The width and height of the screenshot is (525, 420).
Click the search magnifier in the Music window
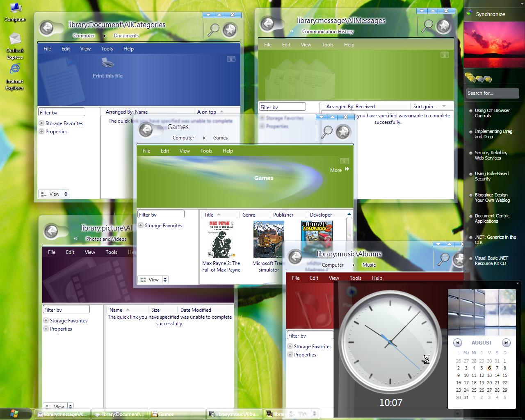coord(444,258)
